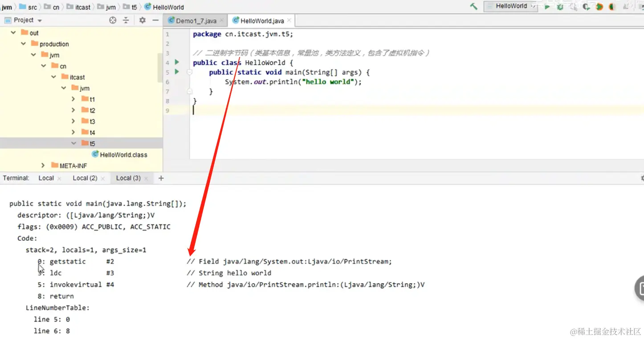Click the cn breadcrumb
Viewport: 644px width, 339px height.
tap(52, 7)
